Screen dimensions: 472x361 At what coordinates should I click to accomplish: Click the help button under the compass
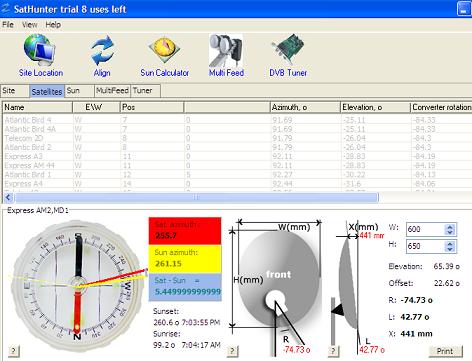pos(13,350)
